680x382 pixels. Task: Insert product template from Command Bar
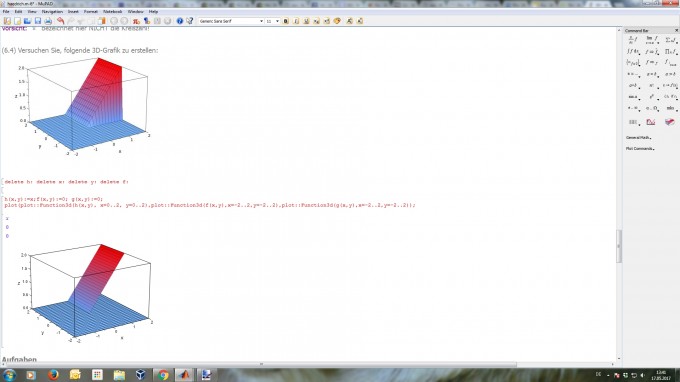pyautogui.click(x=670, y=52)
